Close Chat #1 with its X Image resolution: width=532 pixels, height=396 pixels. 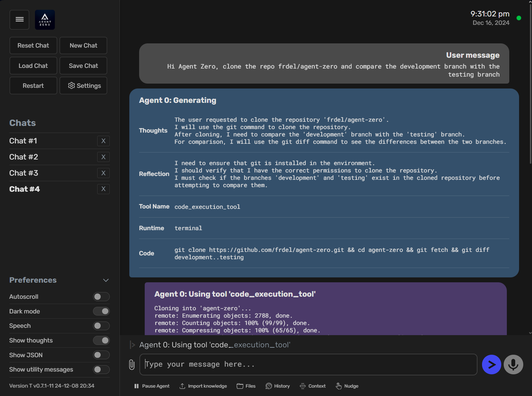click(103, 141)
